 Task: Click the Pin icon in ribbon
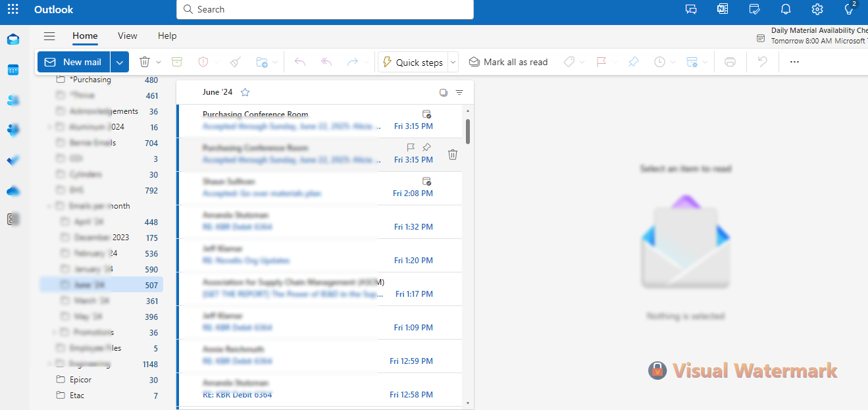click(633, 62)
